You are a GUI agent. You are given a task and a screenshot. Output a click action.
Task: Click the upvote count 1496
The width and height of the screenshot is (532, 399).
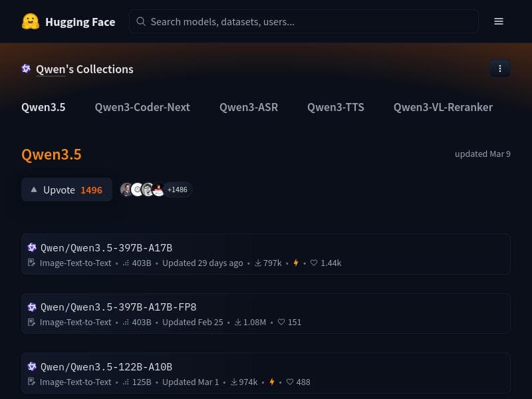(91, 190)
